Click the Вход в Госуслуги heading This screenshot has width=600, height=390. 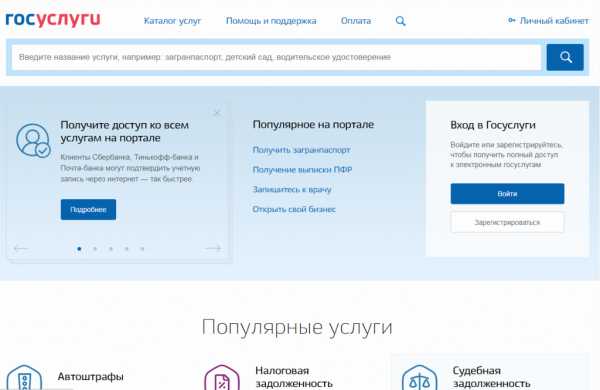pos(493,125)
